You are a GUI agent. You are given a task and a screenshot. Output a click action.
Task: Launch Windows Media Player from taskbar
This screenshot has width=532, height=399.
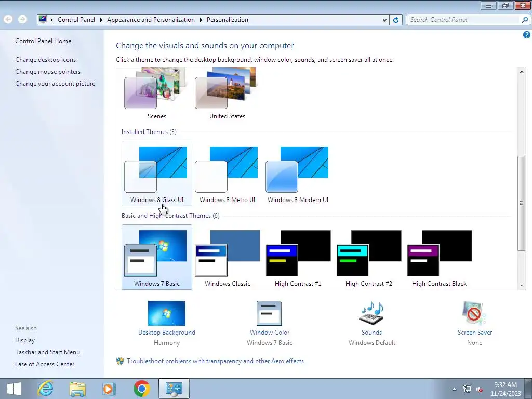pyautogui.click(x=109, y=389)
